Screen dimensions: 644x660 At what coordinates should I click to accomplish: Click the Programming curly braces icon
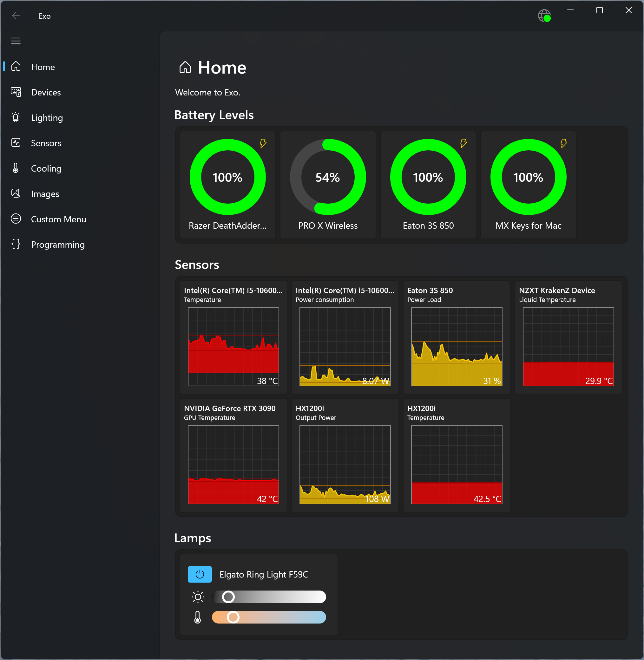tap(16, 244)
